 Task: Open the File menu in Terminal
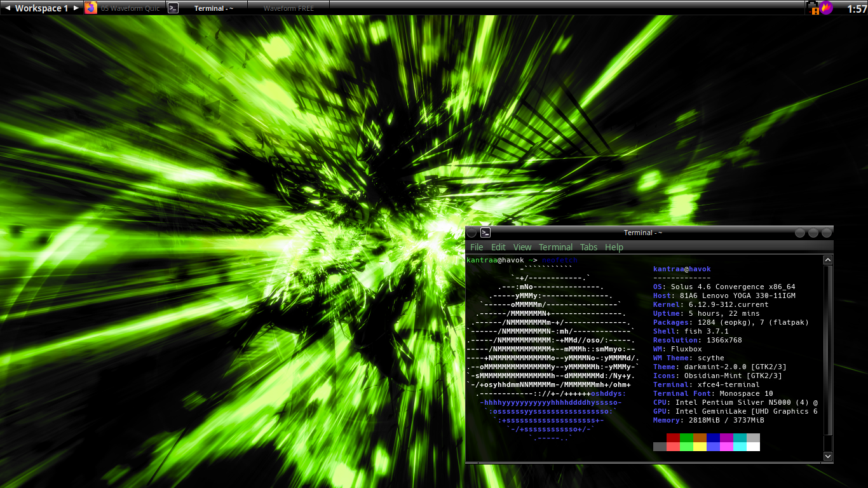pyautogui.click(x=477, y=247)
